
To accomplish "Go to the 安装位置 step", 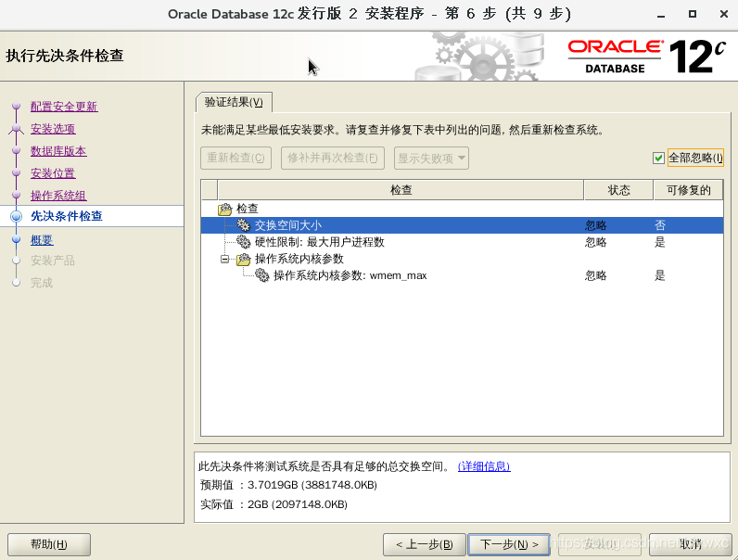I will [53, 173].
